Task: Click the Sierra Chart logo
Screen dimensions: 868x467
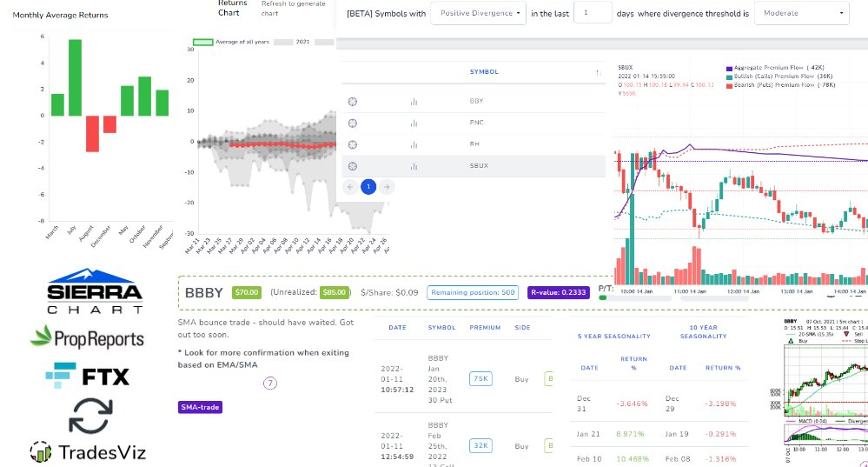Action: point(95,291)
